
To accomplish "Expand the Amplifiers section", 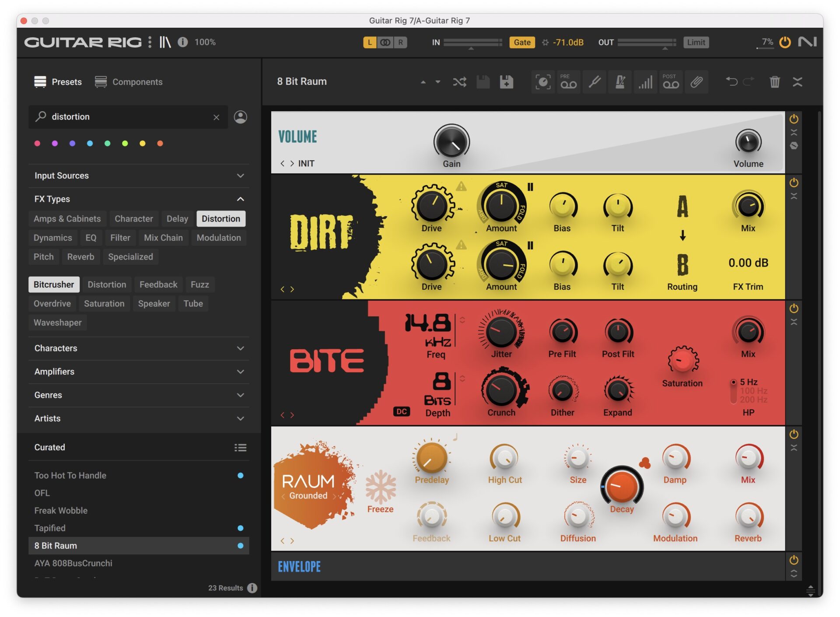I will 139,372.
